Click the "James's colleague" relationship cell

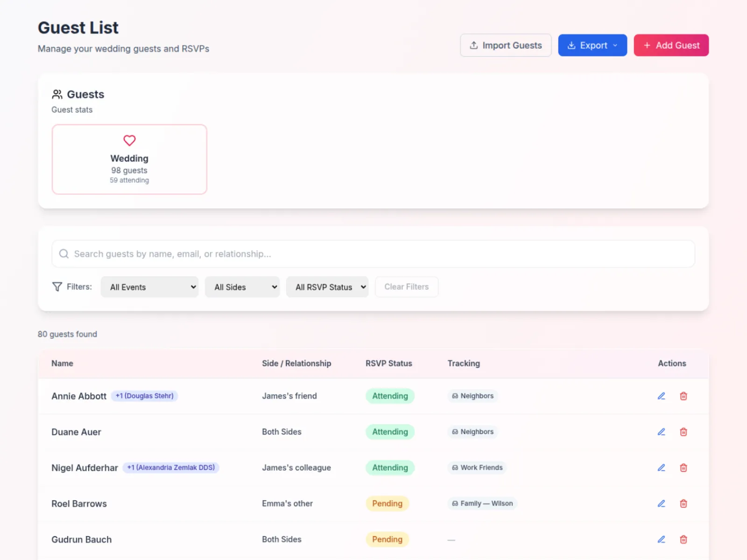[296, 468]
